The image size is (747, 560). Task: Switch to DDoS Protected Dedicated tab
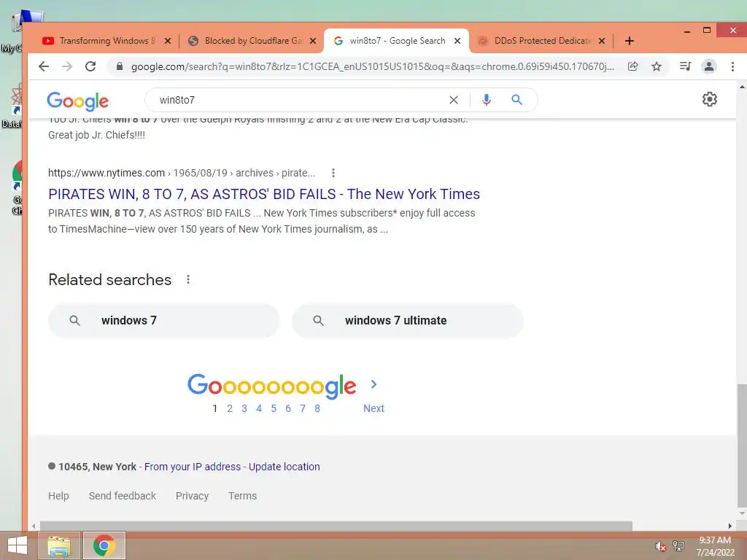click(x=542, y=41)
